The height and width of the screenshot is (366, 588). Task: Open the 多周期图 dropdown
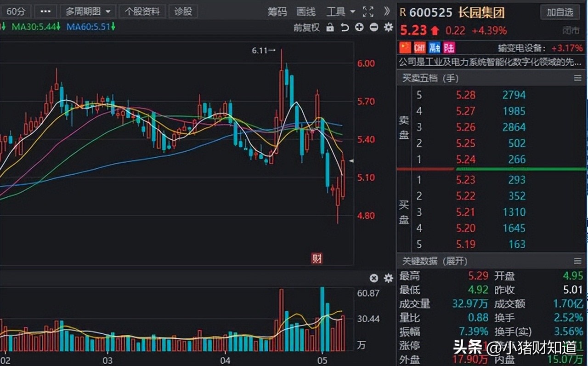tap(88, 11)
